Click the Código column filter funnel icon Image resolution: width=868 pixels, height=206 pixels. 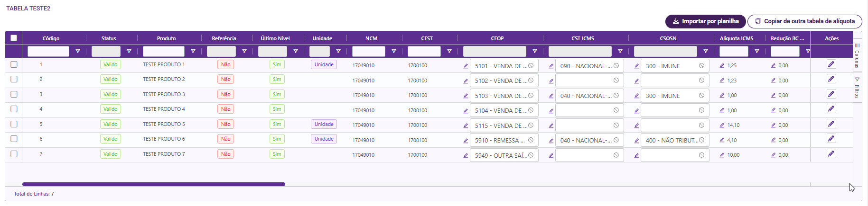pos(78,51)
